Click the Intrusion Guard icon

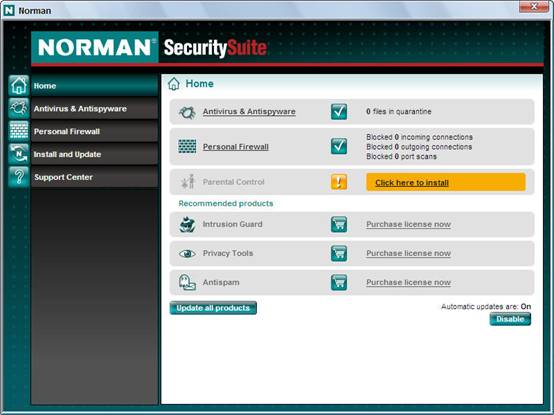coord(187,224)
